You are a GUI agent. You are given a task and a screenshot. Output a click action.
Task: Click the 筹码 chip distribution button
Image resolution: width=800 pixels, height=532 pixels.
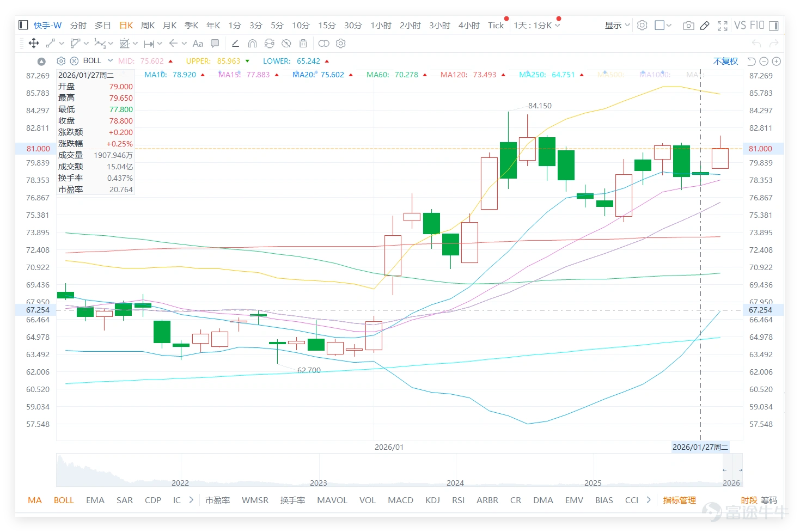tap(769, 500)
